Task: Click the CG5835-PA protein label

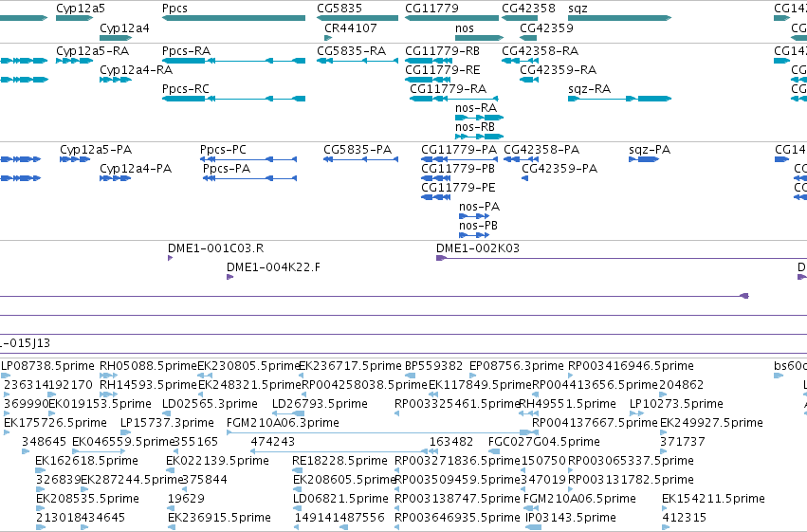Action: coord(358,150)
